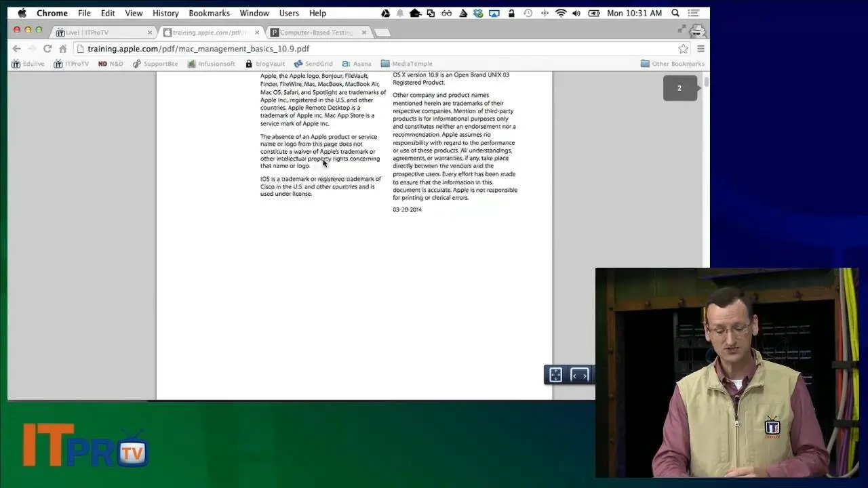This screenshot has height=488, width=868.
Task: Click the Back navigation arrow
Action: tap(16, 49)
